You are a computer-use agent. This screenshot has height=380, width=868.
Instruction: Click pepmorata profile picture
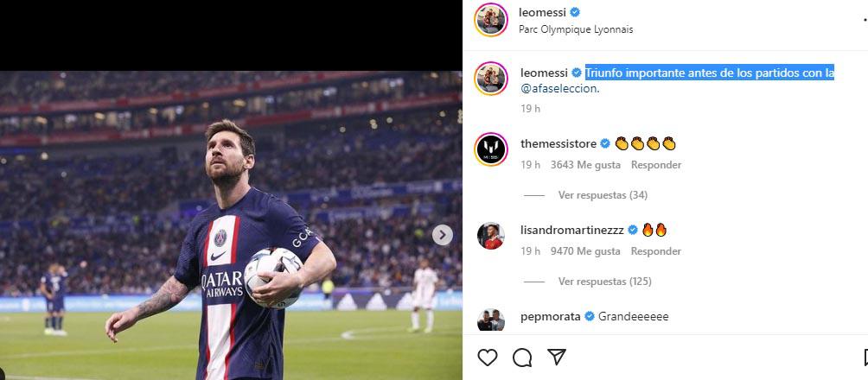pos(490,320)
